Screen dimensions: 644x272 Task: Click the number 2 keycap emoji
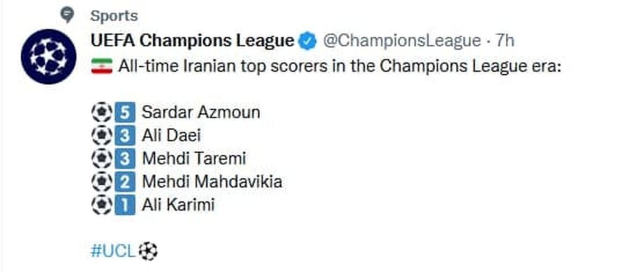(123, 182)
